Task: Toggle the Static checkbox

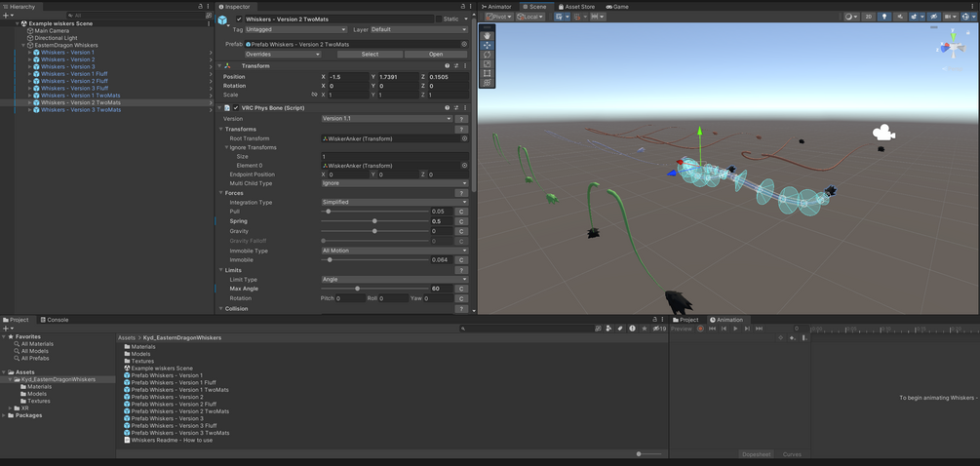Action: (439, 19)
